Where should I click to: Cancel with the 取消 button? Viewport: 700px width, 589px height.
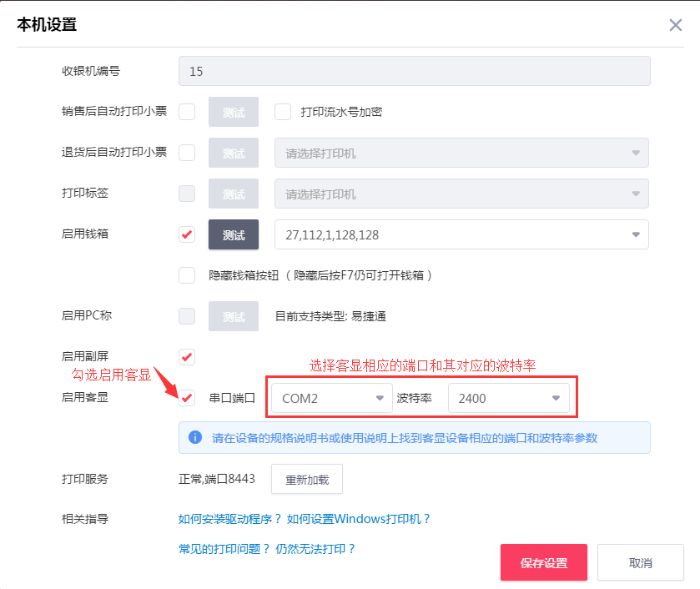pos(641,562)
